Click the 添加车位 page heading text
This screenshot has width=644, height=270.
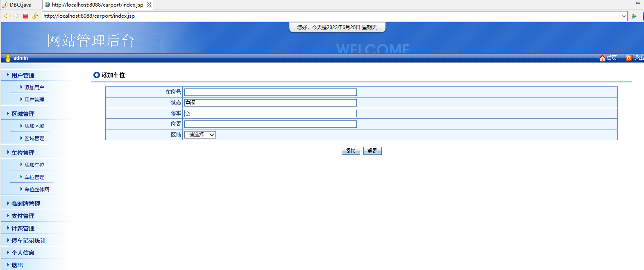click(x=113, y=75)
